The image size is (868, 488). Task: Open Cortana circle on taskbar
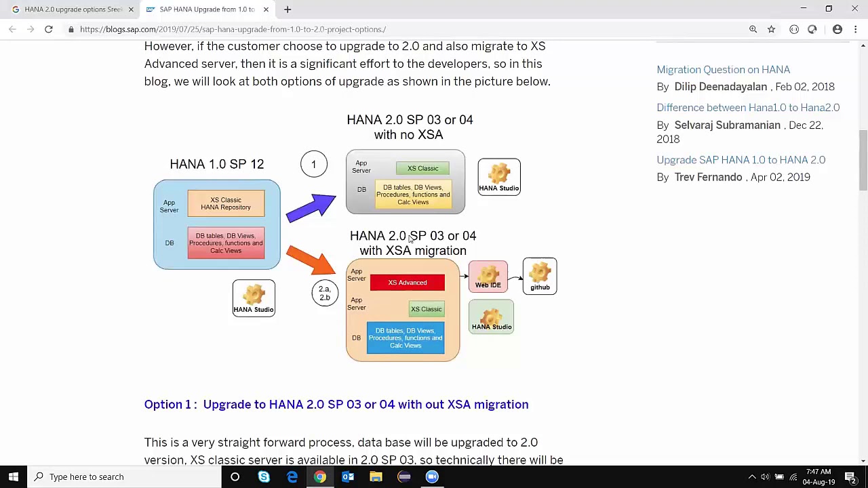235,476
